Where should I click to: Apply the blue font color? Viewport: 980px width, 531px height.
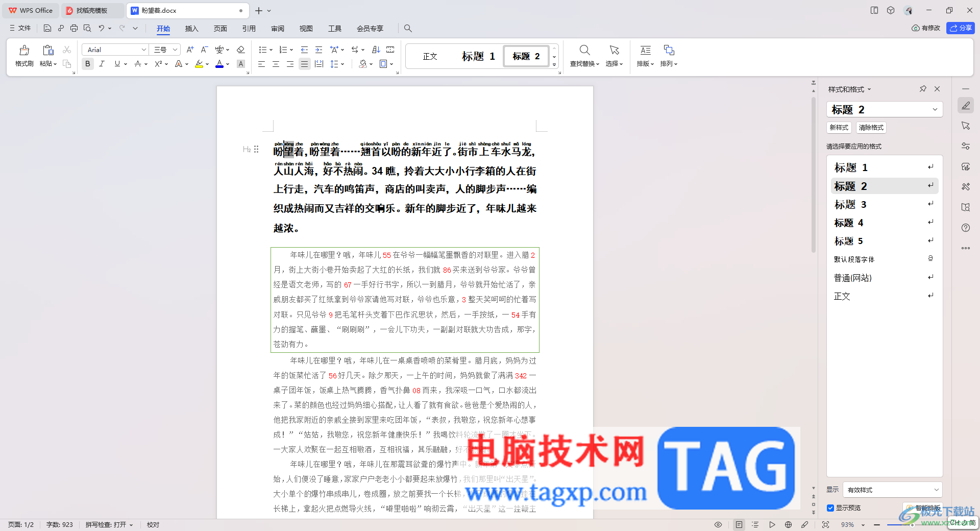pyautogui.click(x=219, y=64)
